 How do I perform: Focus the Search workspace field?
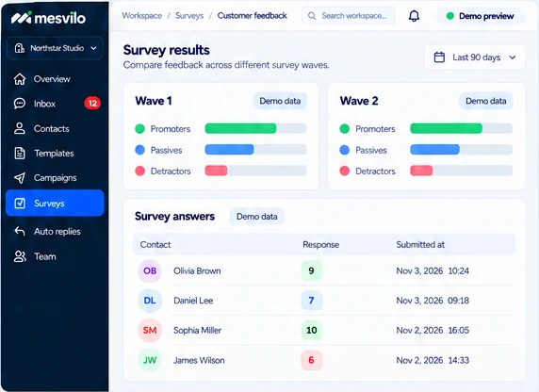tap(349, 16)
